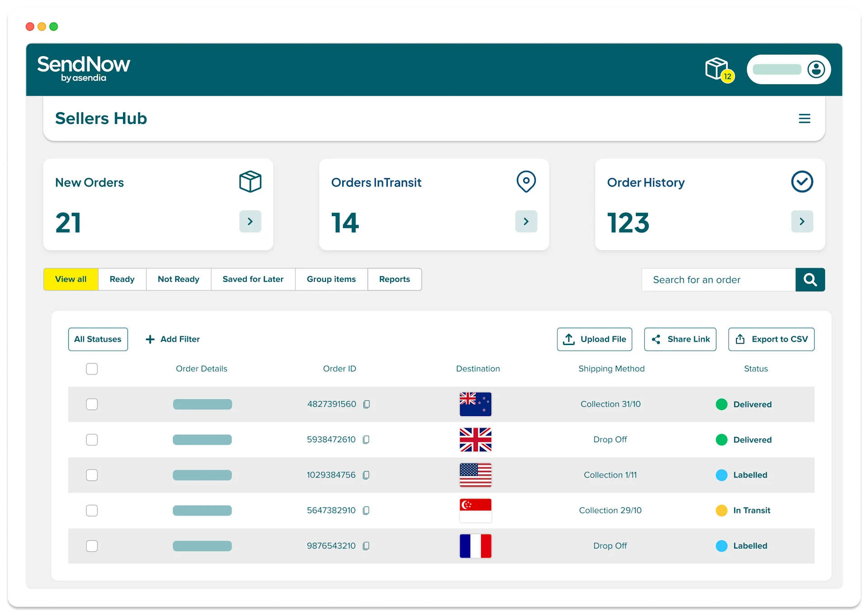This screenshot has height=615, width=868.
Task: Click the Upload File button
Action: pyautogui.click(x=594, y=339)
